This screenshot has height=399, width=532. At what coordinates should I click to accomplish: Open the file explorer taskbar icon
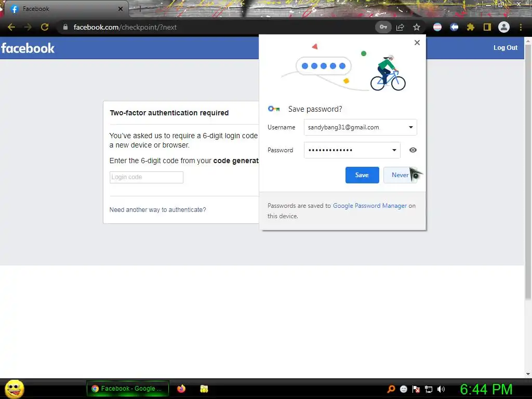(204, 389)
